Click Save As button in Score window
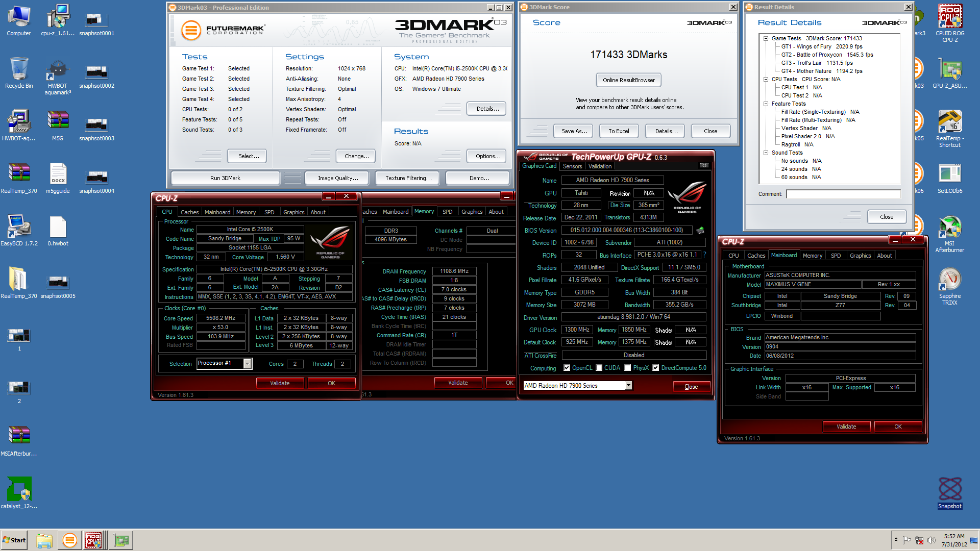Screen dimensions: 980x551 click(x=574, y=131)
